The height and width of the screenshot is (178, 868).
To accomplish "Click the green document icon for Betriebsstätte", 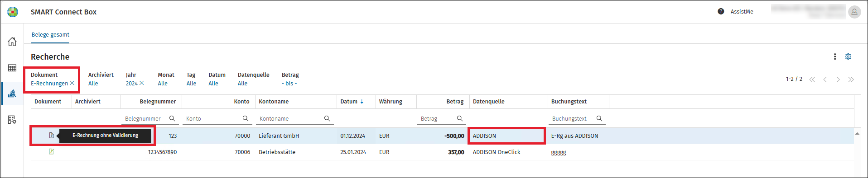I will tap(51, 152).
